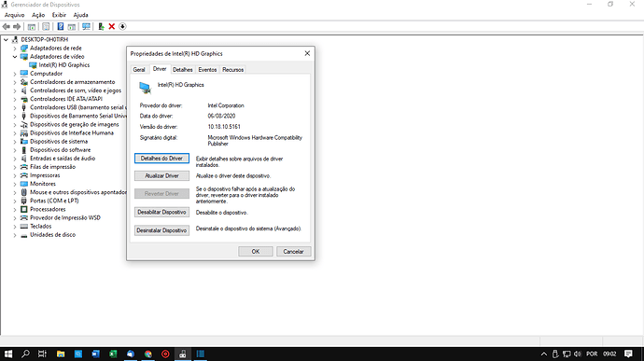The width and height of the screenshot is (644, 361).
Task: Select Impressoras in the device tree
Action: click(x=45, y=175)
